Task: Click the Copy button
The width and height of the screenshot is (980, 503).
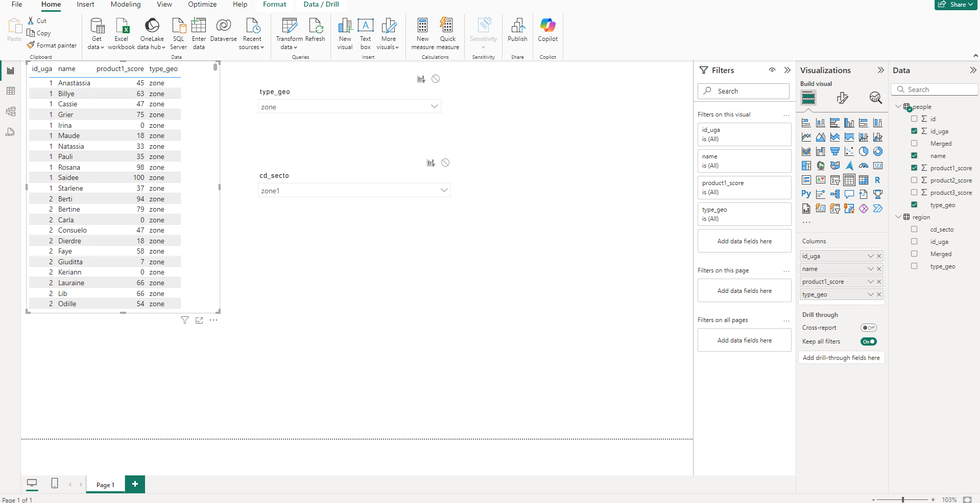Action: 39,33
